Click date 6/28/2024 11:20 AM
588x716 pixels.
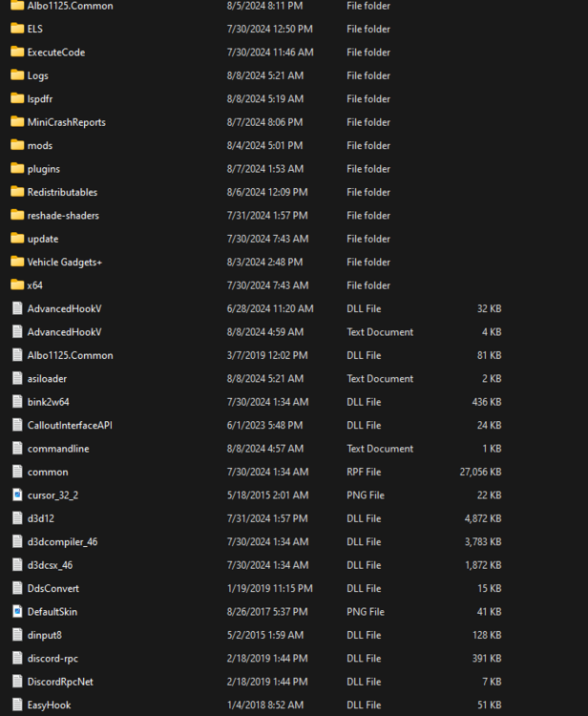270,308
